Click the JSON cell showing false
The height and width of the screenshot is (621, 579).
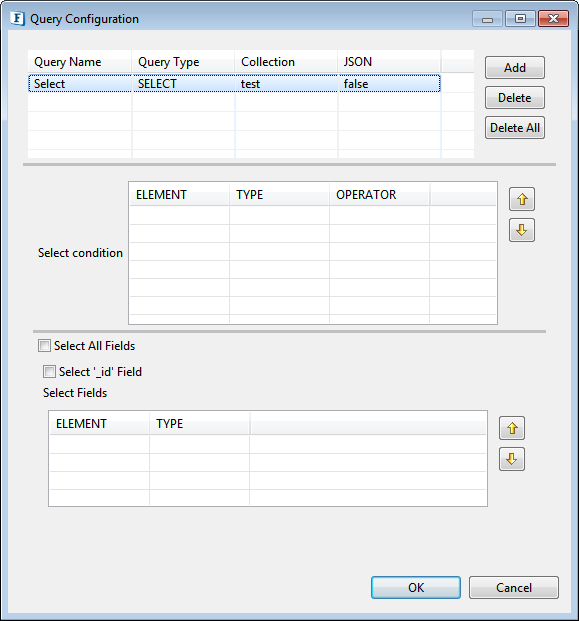click(x=389, y=84)
